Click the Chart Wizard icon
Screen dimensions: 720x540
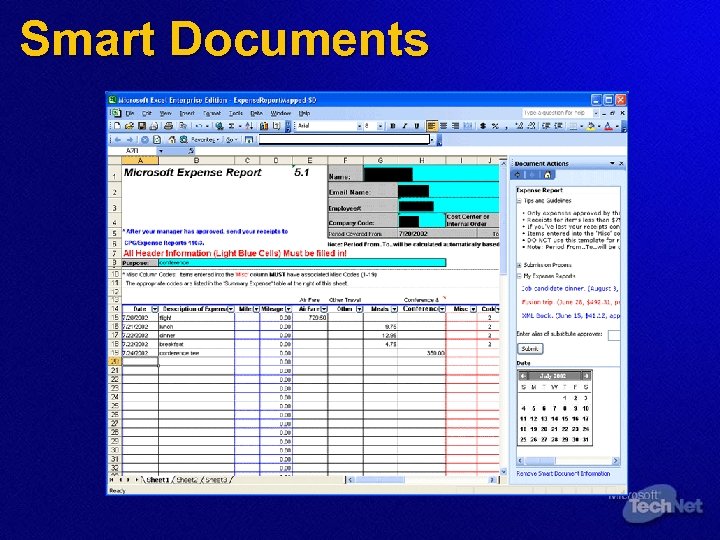pyautogui.click(x=264, y=126)
